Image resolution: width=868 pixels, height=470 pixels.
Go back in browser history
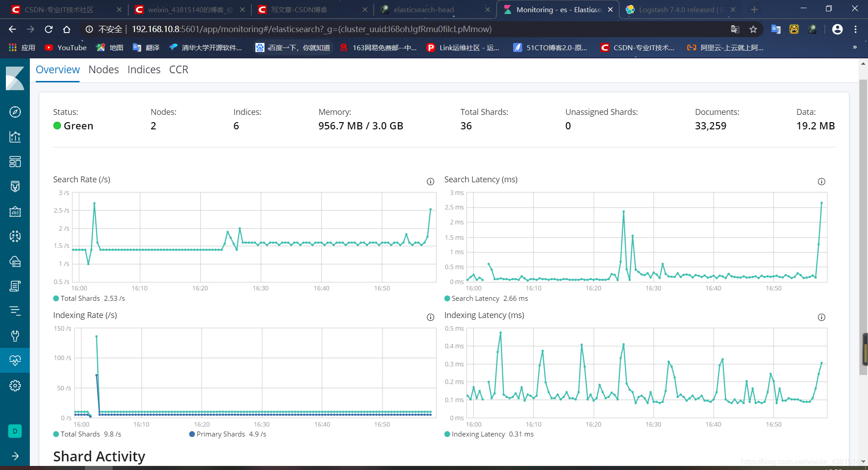[12, 29]
